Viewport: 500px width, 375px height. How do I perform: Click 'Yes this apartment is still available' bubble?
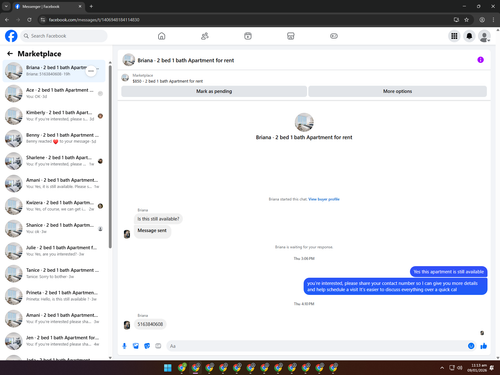pos(448,272)
